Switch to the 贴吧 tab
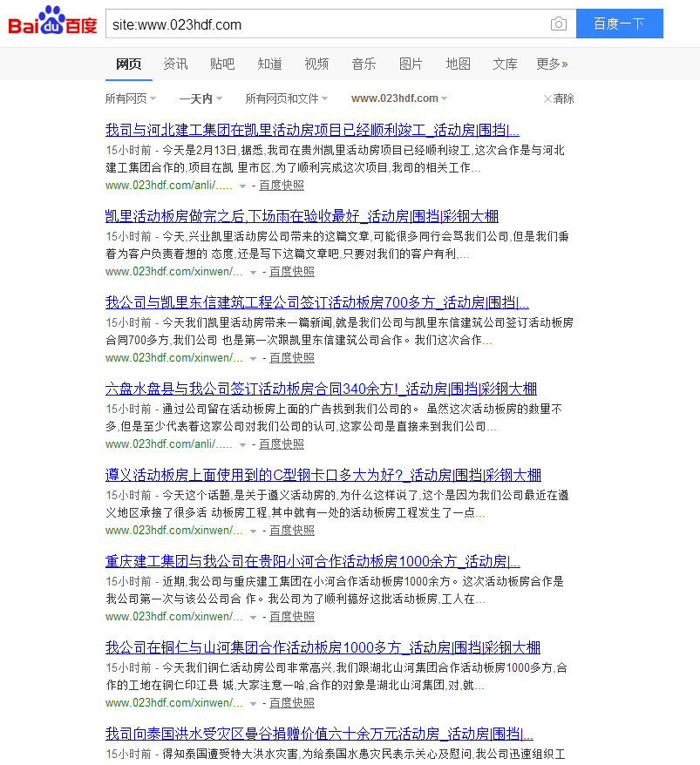The image size is (700, 765). point(222,64)
